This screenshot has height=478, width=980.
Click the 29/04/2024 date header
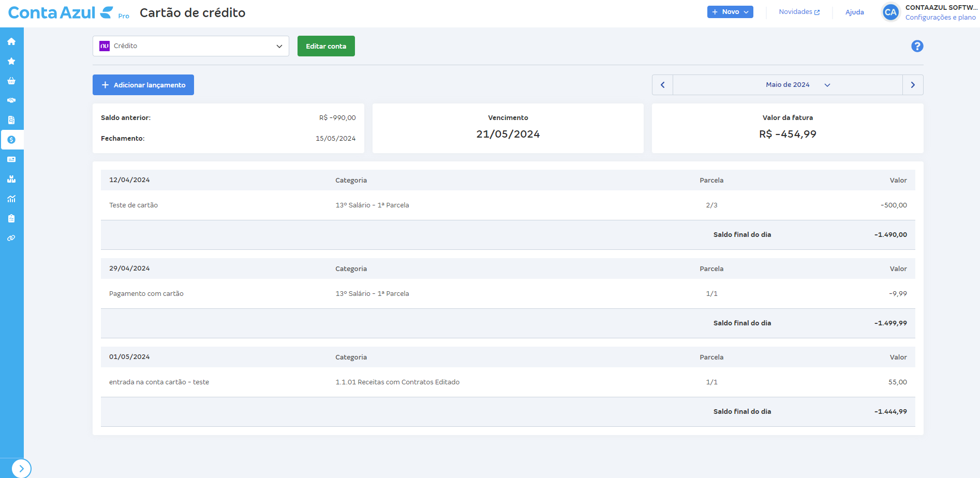129,268
